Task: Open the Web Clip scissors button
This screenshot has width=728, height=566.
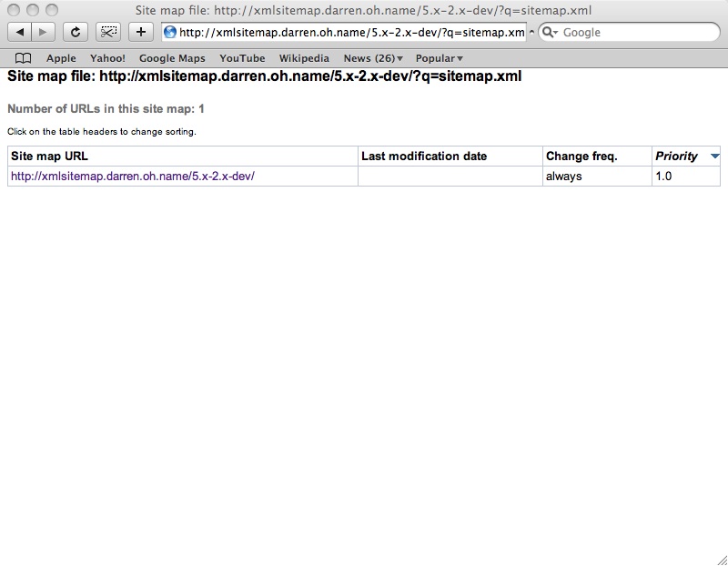Action: (108, 32)
